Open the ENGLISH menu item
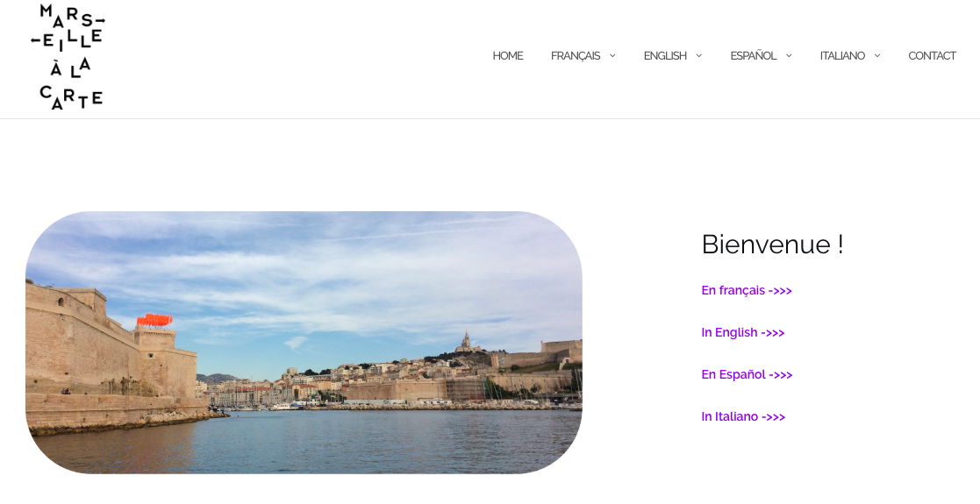The height and width of the screenshot is (504, 980). tap(665, 56)
